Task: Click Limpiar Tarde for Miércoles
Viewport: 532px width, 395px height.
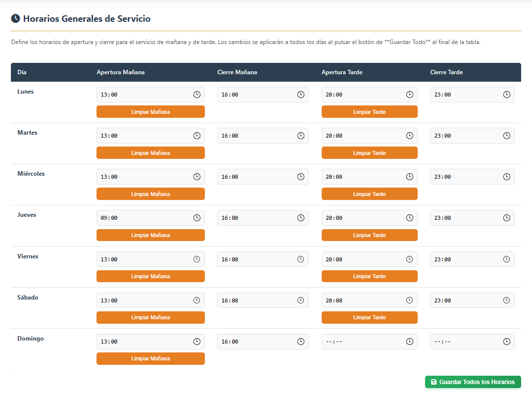Action: [x=369, y=194]
